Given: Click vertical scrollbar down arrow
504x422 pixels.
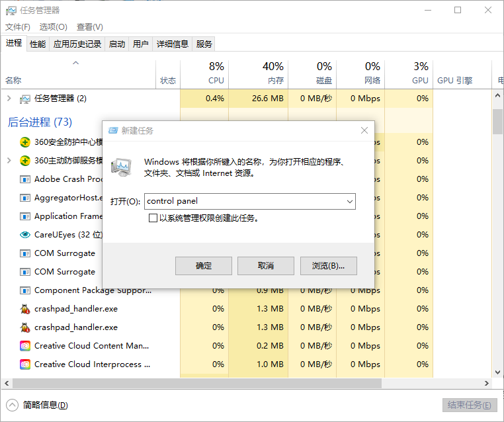Looking at the screenshot, I should click(497, 372).
